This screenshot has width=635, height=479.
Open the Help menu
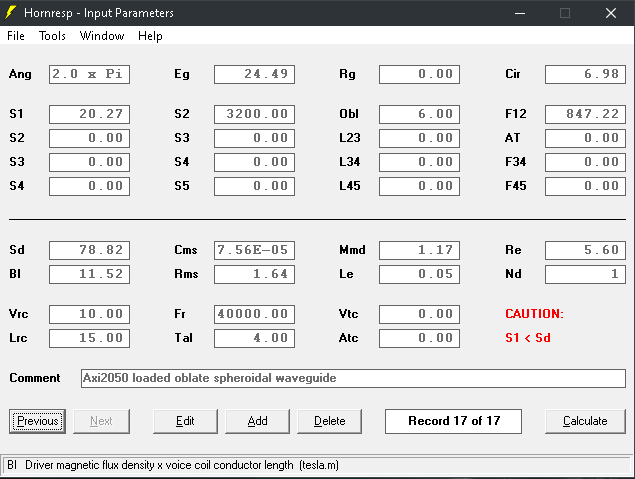150,36
